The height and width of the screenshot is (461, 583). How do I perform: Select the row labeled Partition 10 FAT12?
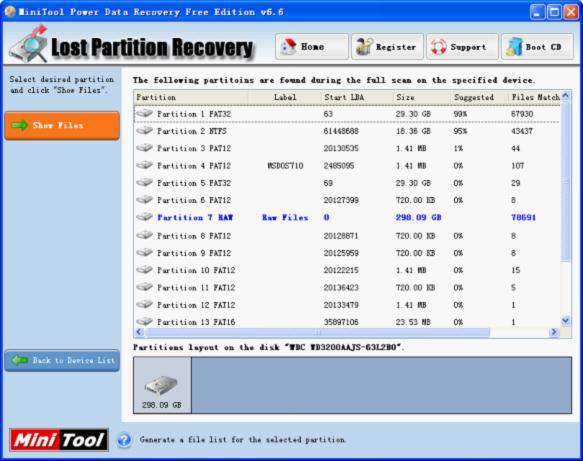347,270
